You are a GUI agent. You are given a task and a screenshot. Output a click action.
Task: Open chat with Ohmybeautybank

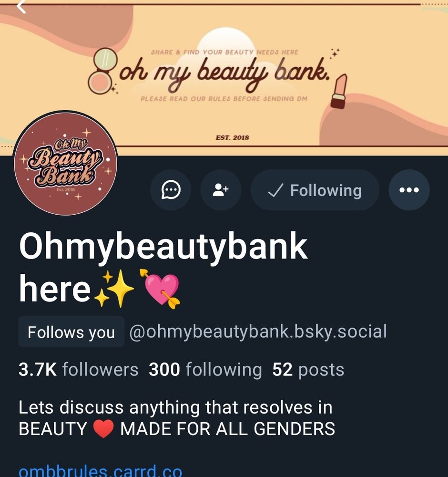click(171, 190)
